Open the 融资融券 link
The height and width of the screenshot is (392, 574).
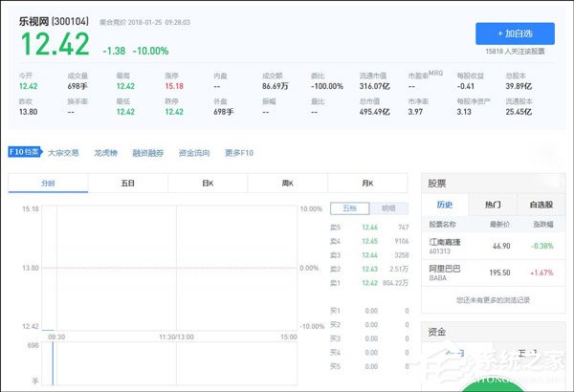coord(148,153)
